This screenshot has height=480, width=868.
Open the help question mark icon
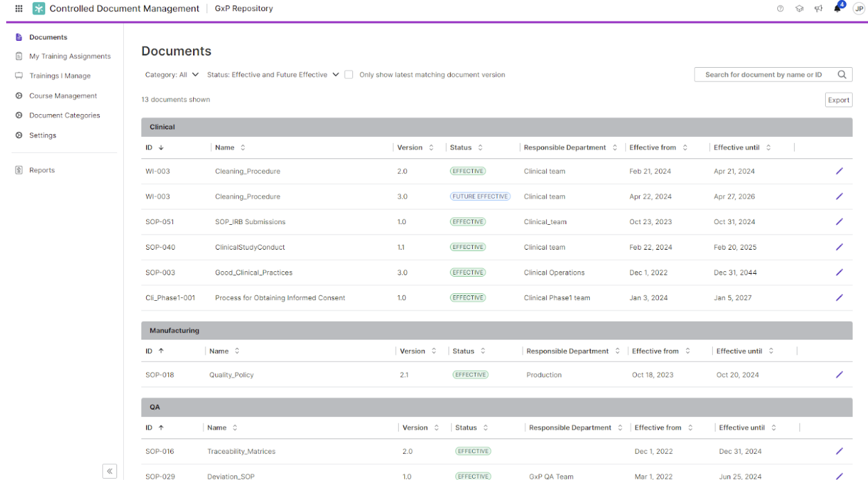(780, 9)
